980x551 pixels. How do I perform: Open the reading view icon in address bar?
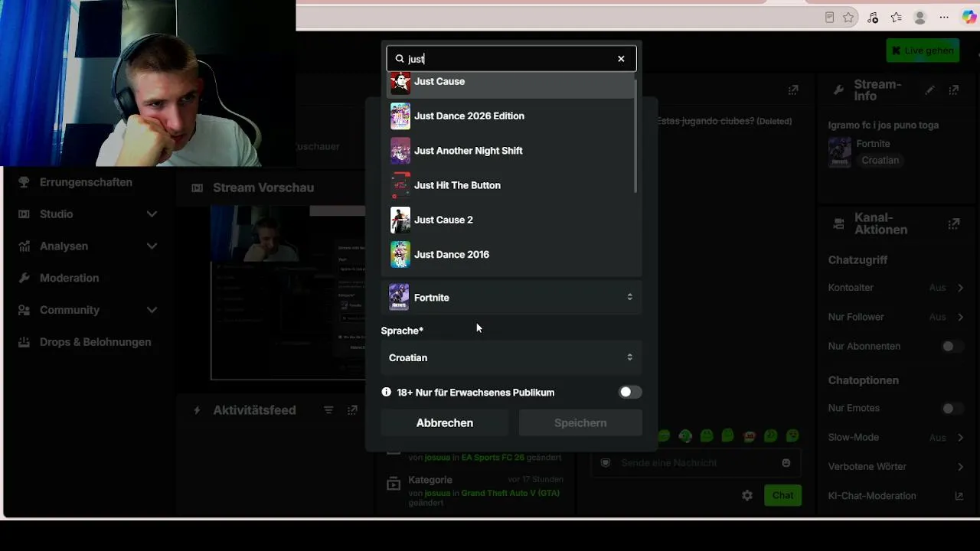829,18
